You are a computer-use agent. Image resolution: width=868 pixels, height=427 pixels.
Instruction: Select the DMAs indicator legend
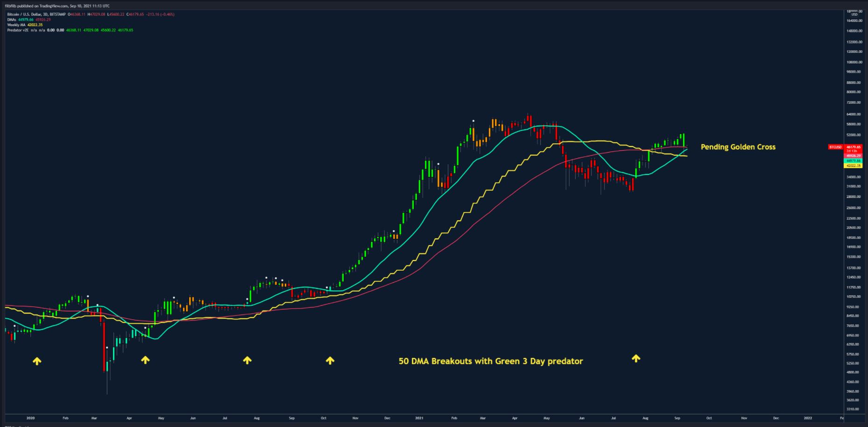click(x=13, y=20)
